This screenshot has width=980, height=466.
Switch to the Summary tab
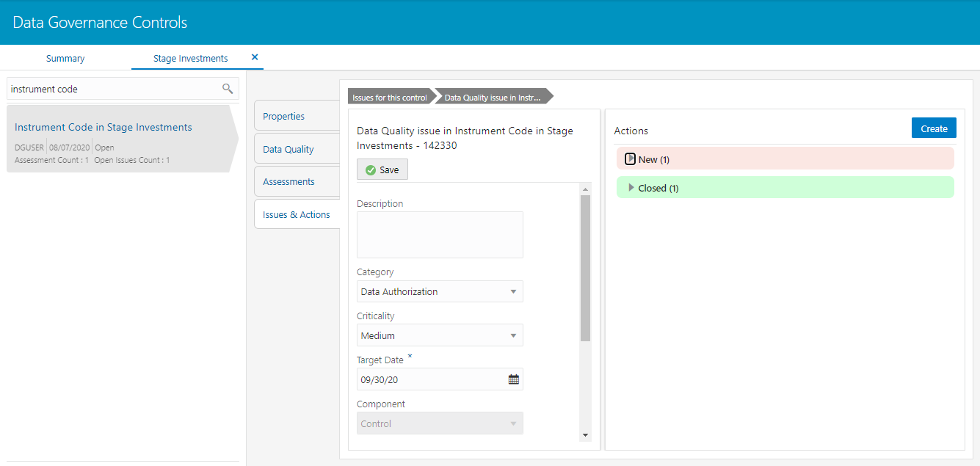pos(65,58)
